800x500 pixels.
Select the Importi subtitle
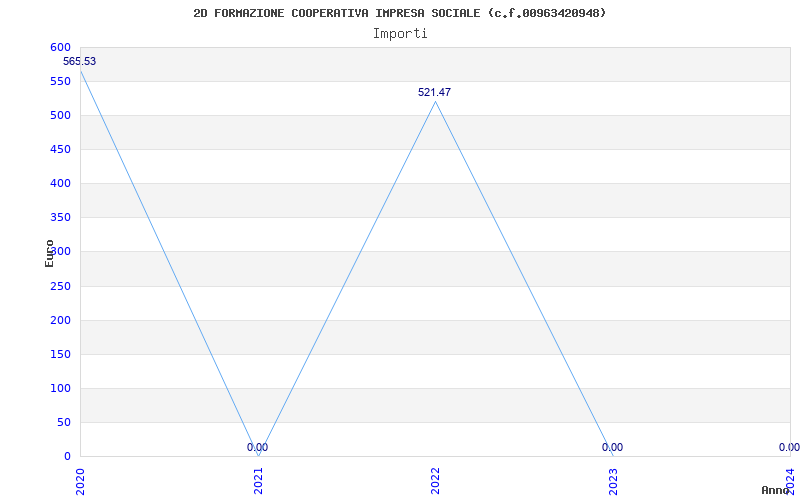tap(400, 34)
